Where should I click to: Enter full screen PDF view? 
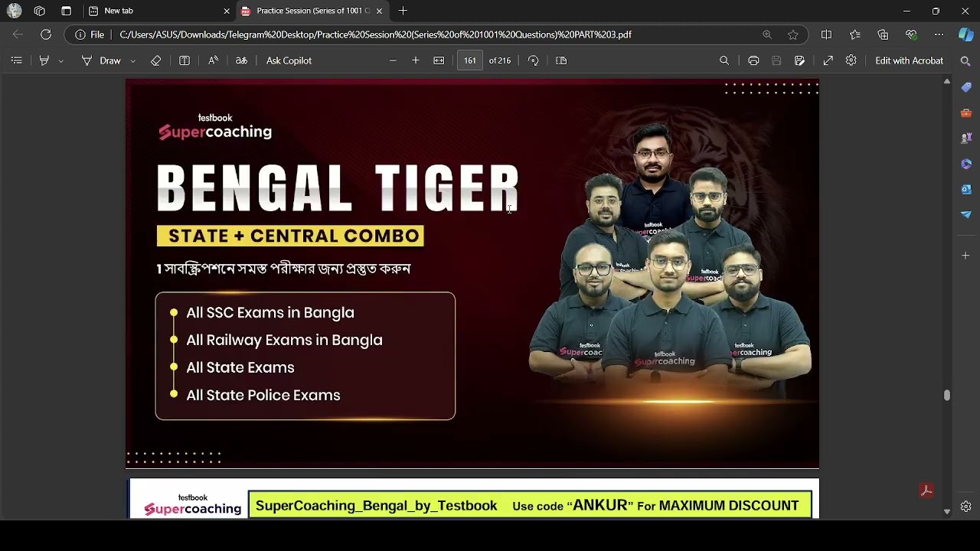click(828, 60)
